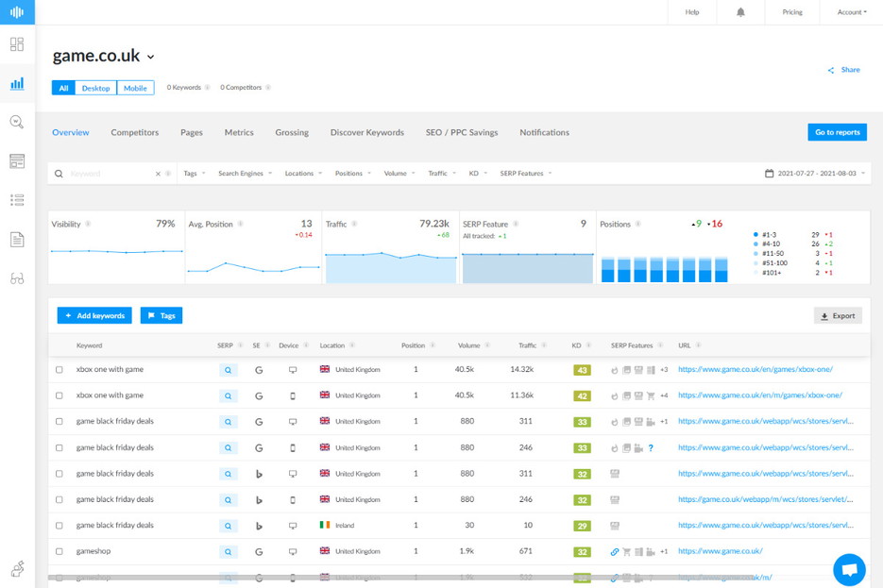This screenshot has height=588, width=883.
Task: Open the Discover Keywords tab
Action: pos(366,132)
